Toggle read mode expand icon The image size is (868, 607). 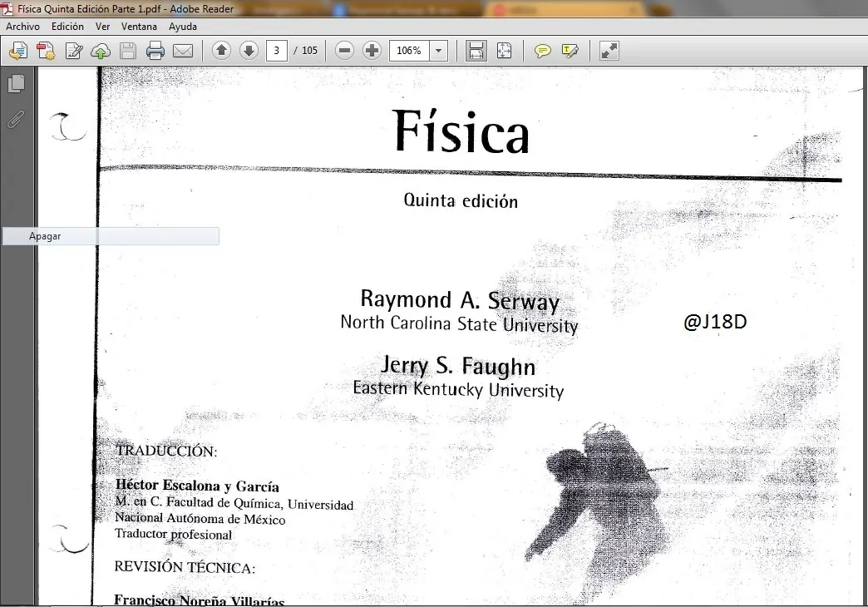[x=609, y=51]
